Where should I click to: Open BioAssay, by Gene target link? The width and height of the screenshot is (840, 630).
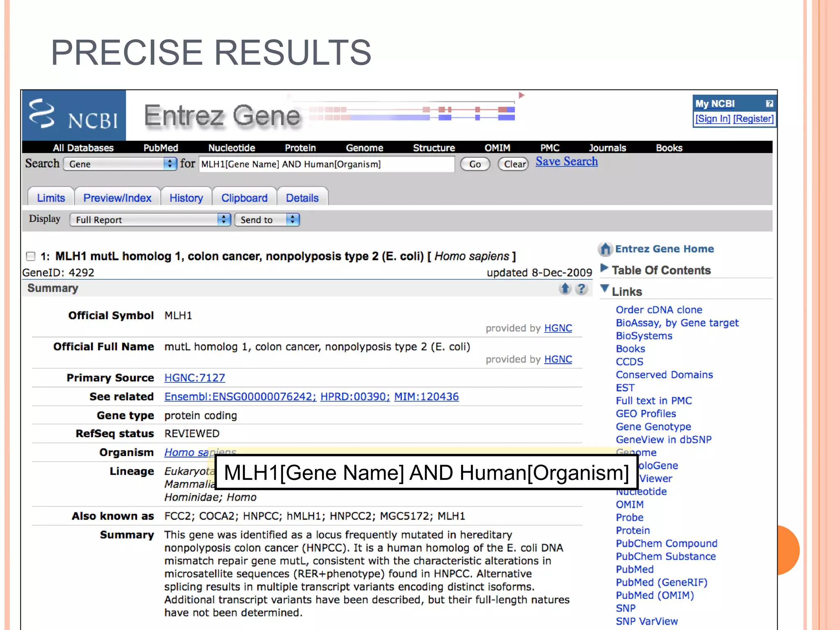[x=677, y=323]
